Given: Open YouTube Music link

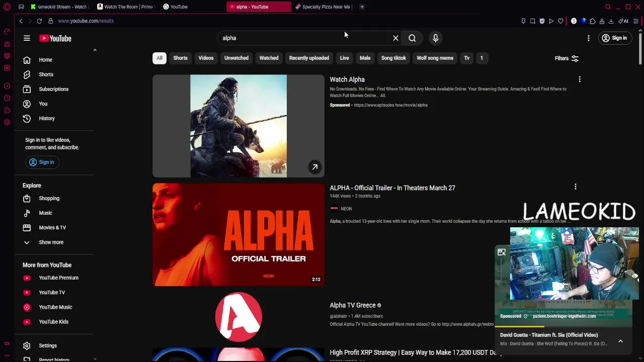Looking at the screenshot, I should coord(55,307).
